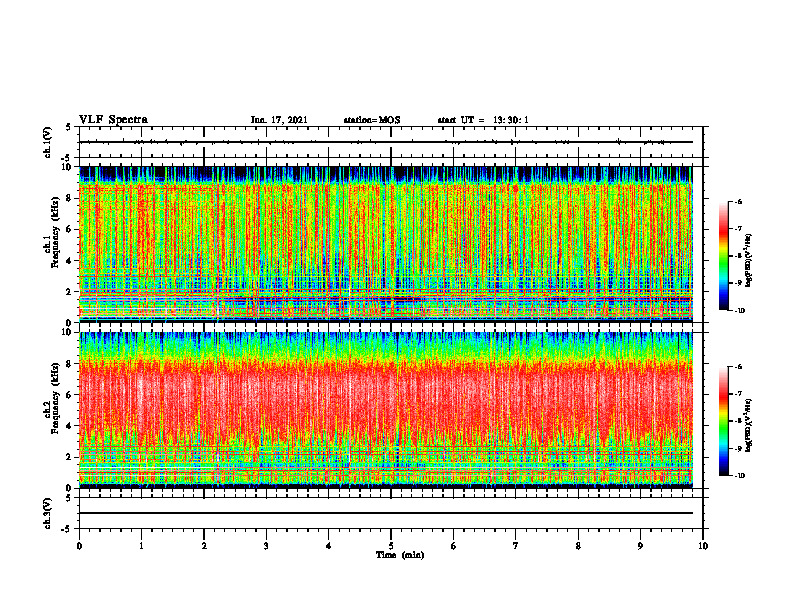Click the ch.1 spectrogram color bar

pos(723,256)
